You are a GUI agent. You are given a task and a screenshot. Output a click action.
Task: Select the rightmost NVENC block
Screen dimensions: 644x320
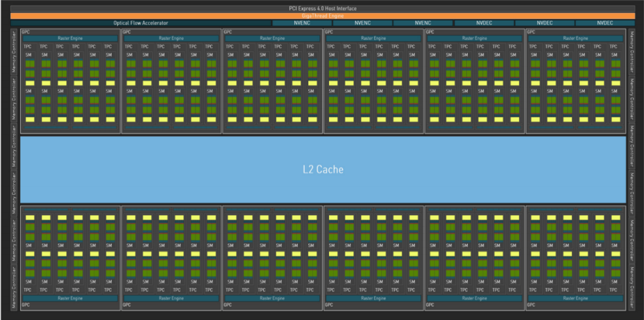tap(423, 23)
